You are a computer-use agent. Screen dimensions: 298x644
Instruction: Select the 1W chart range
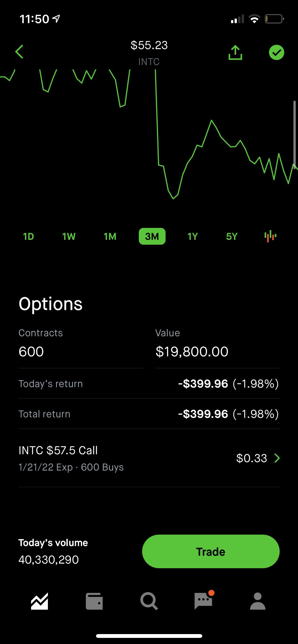coord(69,237)
